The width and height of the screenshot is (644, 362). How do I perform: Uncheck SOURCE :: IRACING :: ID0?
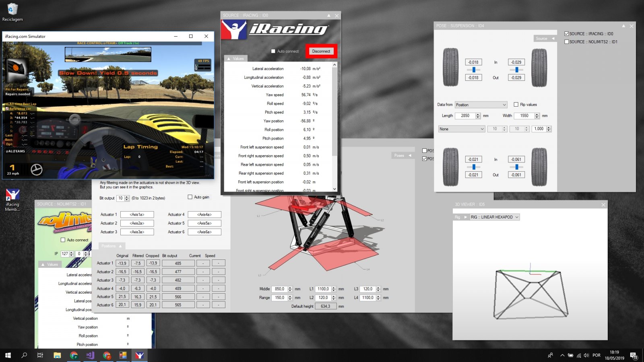pos(566,34)
